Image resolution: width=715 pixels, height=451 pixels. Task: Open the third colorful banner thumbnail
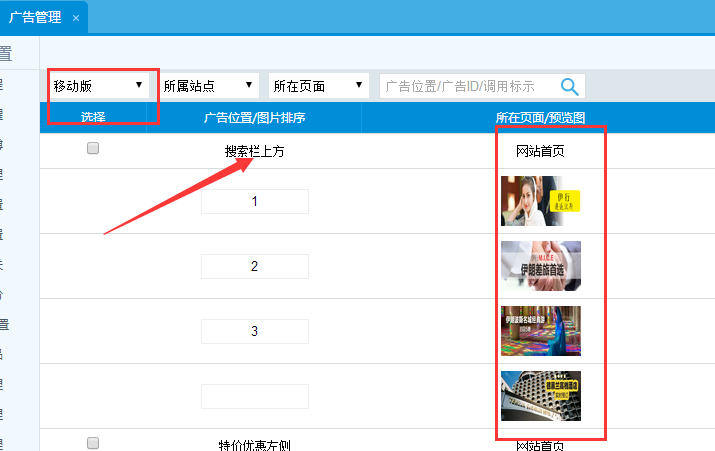click(540, 331)
